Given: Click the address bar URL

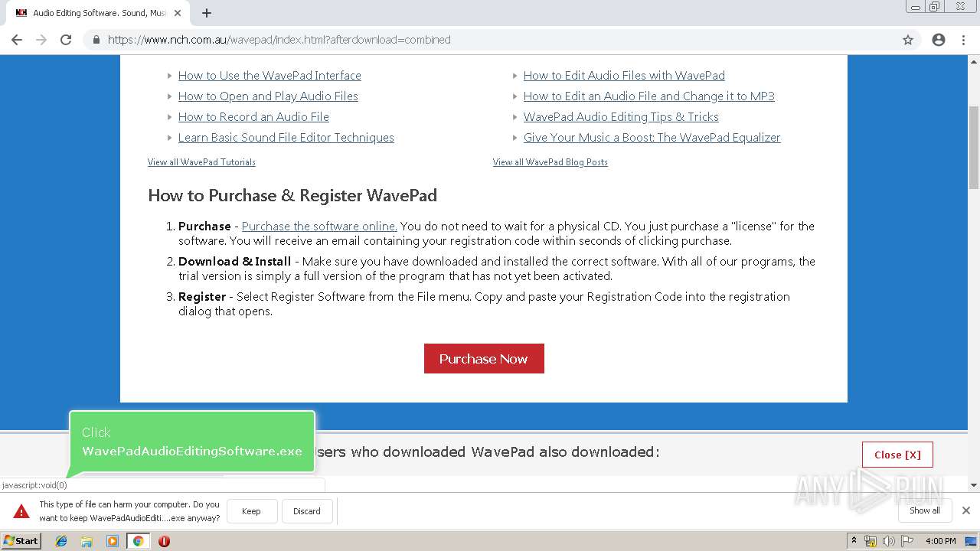Looking at the screenshot, I should point(279,40).
